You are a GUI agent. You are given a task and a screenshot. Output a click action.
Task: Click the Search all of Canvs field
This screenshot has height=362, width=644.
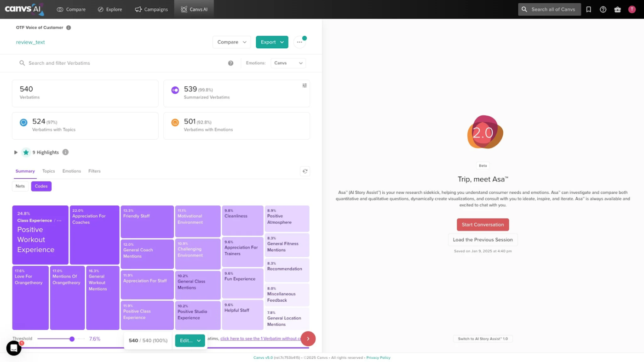click(x=549, y=9)
